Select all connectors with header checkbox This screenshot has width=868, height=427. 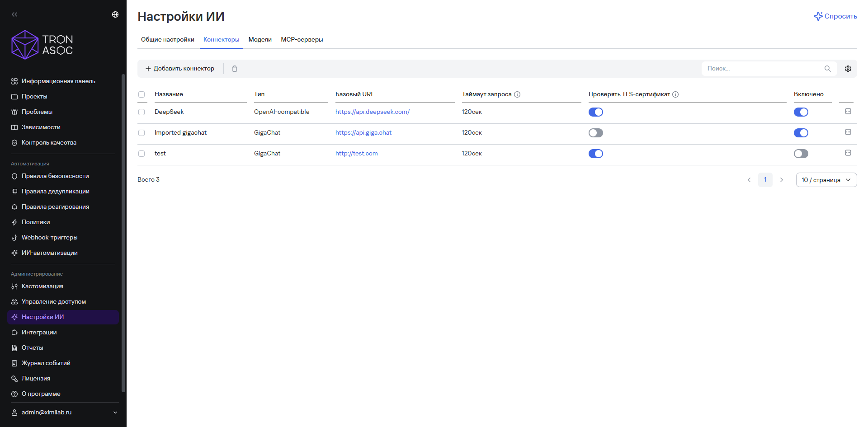coord(142,94)
